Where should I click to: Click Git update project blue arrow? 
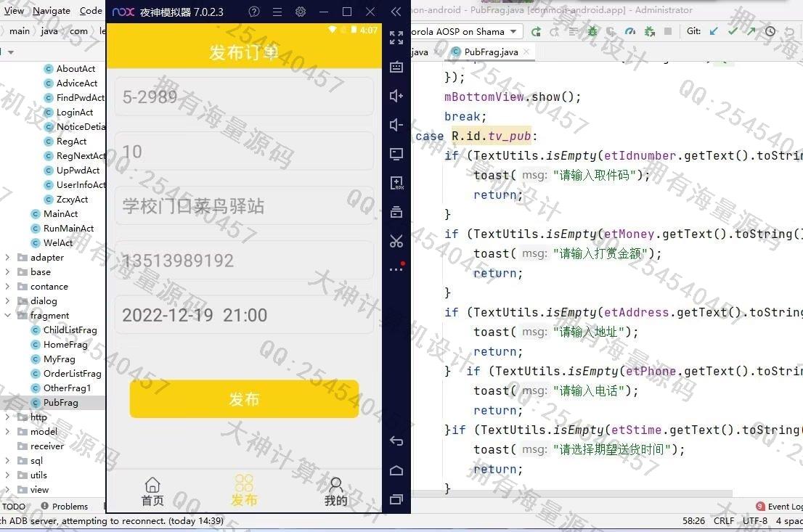(x=714, y=31)
